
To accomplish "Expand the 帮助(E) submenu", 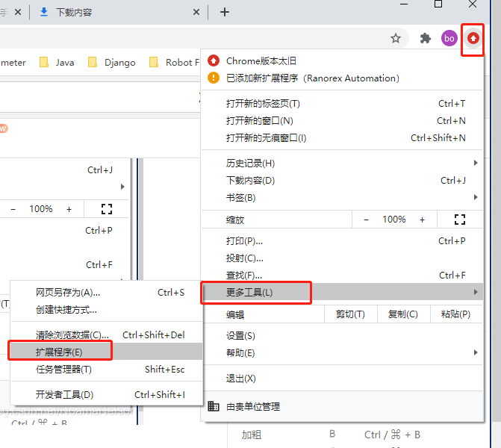I will coord(342,352).
